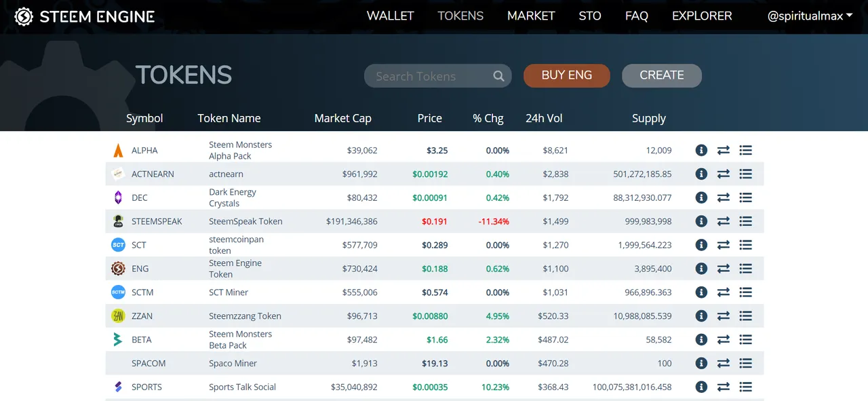This screenshot has height=401, width=868.
Task: Click trade arrows in SCTM row
Action: [x=724, y=292]
